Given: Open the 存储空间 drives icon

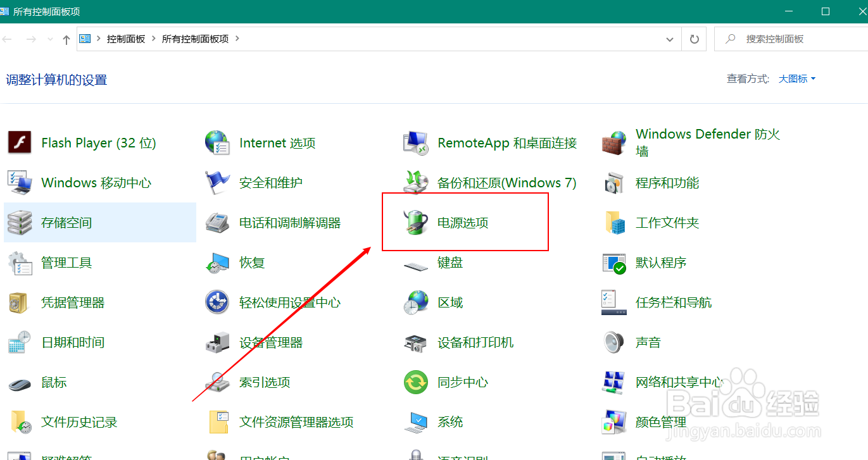Looking at the screenshot, I should click(x=20, y=223).
